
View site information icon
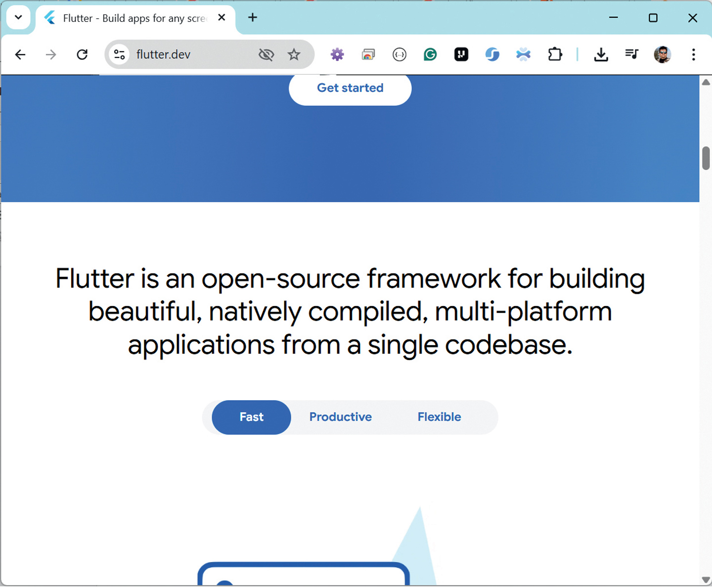119,54
